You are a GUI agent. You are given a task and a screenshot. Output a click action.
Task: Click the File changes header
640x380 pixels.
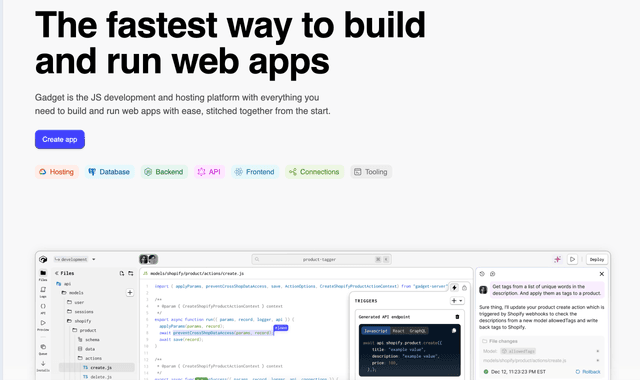click(x=500, y=341)
